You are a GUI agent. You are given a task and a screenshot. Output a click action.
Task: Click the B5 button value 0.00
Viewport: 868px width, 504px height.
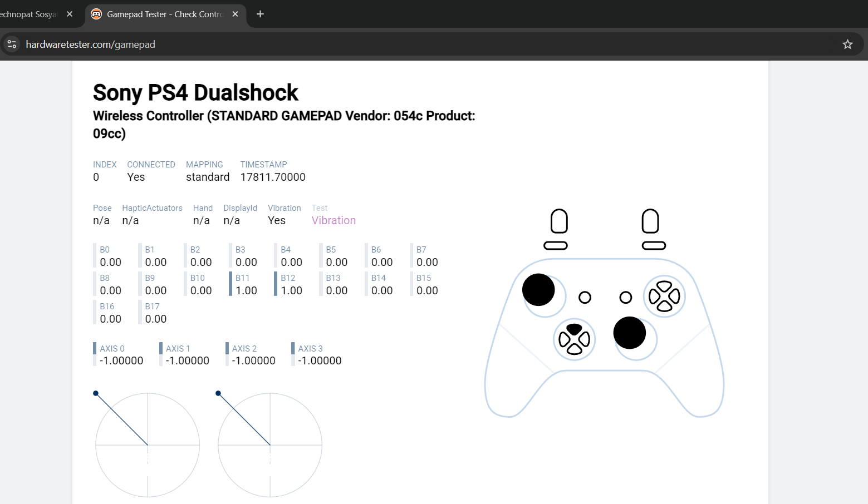point(337,262)
